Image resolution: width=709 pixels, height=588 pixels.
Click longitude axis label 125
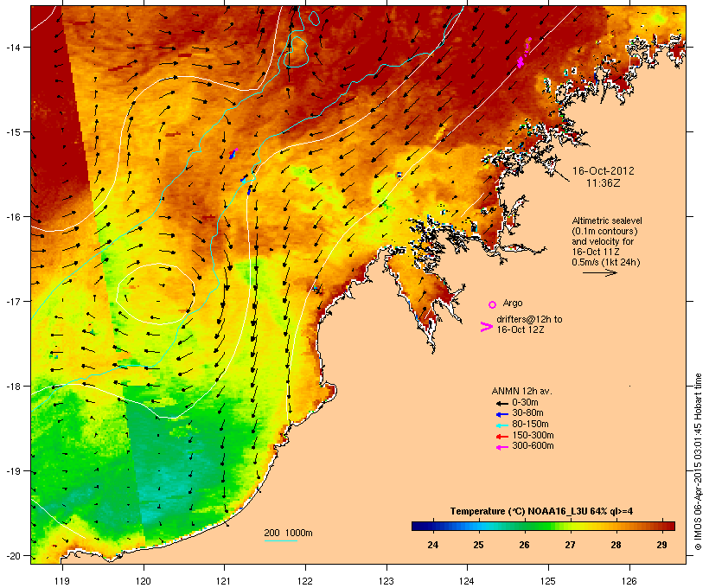(x=548, y=581)
